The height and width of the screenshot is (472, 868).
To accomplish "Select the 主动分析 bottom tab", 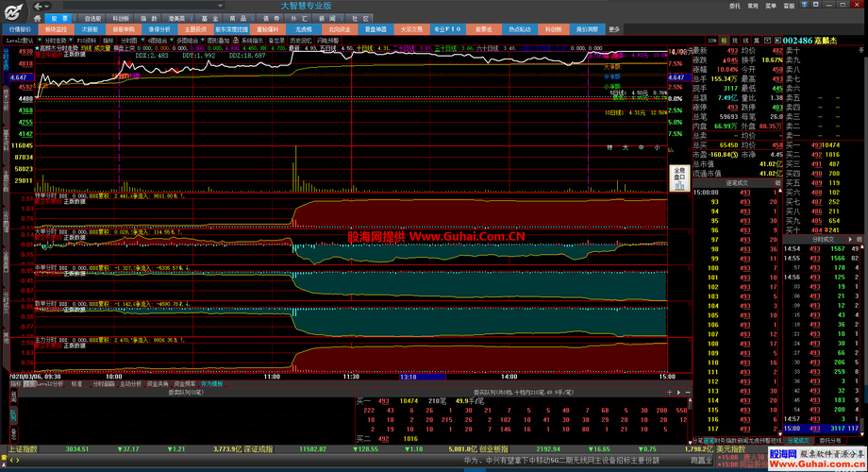I will click(130, 383).
